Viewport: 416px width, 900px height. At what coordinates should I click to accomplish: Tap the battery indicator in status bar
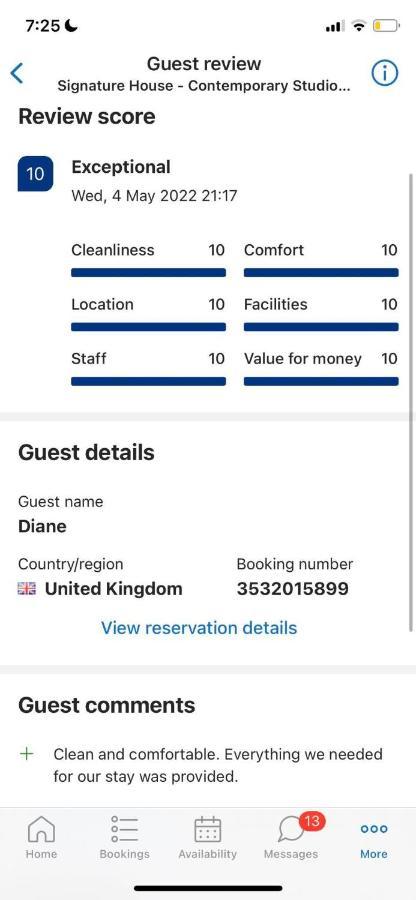tap(385, 25)
